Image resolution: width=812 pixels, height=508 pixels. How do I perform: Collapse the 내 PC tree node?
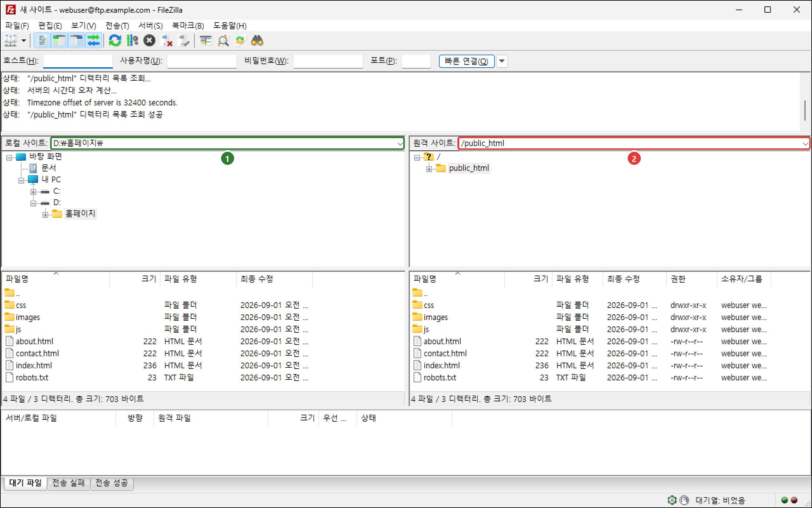click(x=21, y=180)
